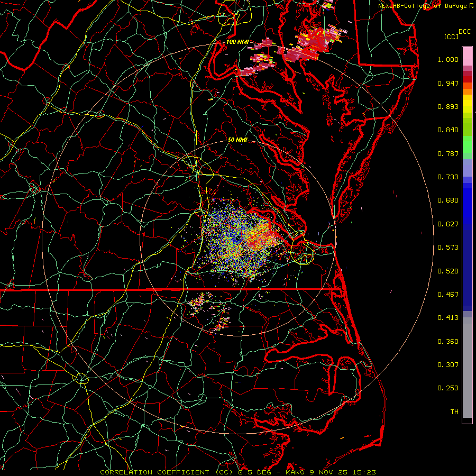
Task: Click the radar site center of clutter pattern
Action: [x=237, y=239]
